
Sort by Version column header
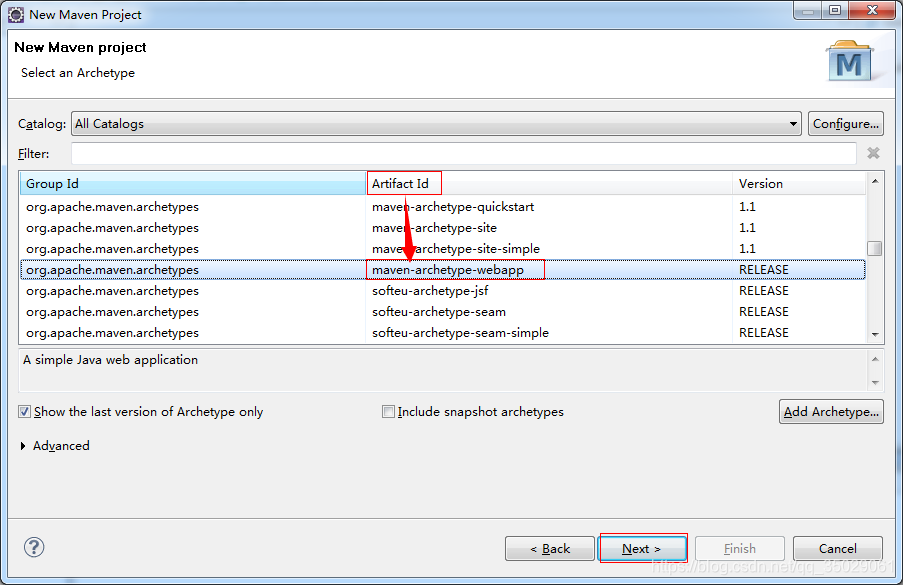tap(799, 184)
